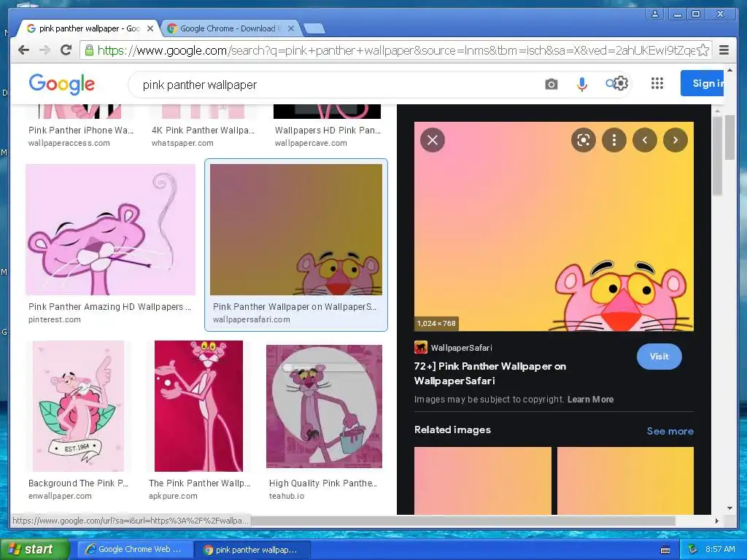
Task: Show the next image in the preview
Action: point(675,140)
